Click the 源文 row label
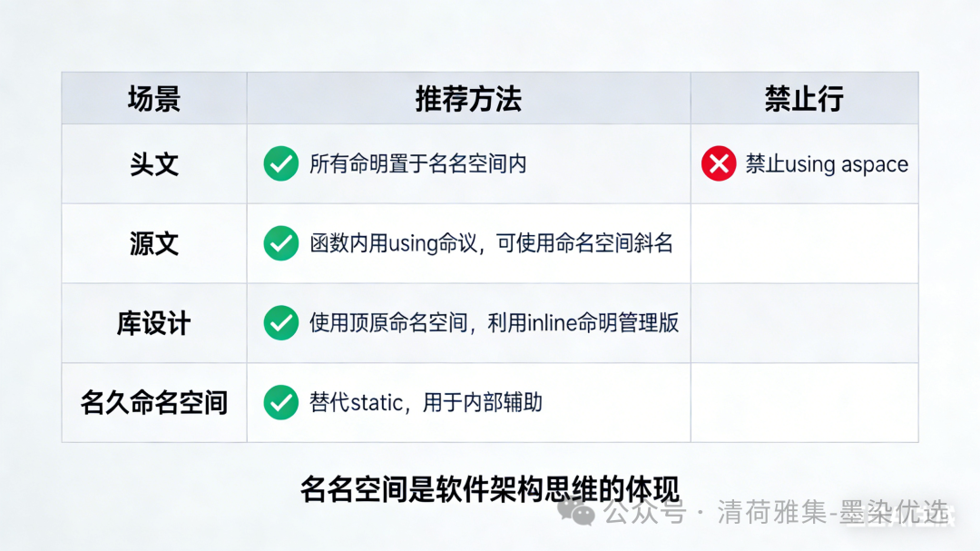The height and width of the screenshot is (551, 980). pyautogui.click(x=153, y=243)
